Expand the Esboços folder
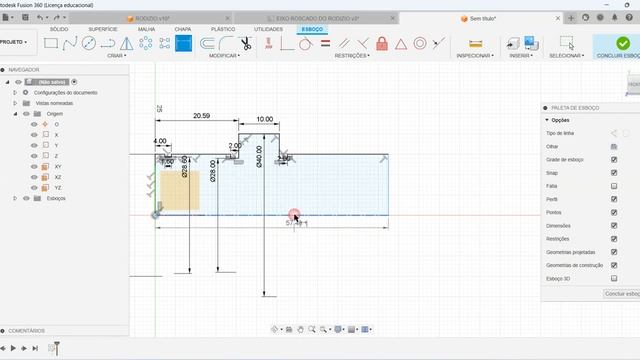The image size is (640, 360). click(15, 198)
